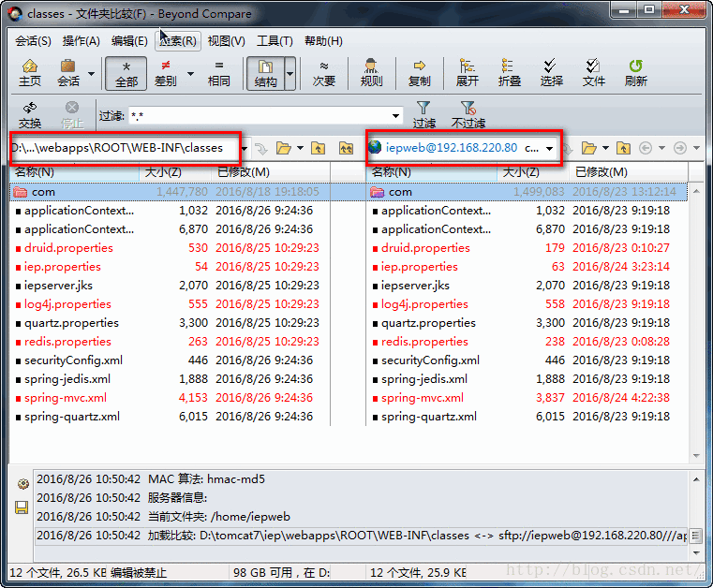This screenshot has width=713, height=588.
Task: Open the Rules (规则) referee icon
Action: pyautogui.click(x=371, y=73)
